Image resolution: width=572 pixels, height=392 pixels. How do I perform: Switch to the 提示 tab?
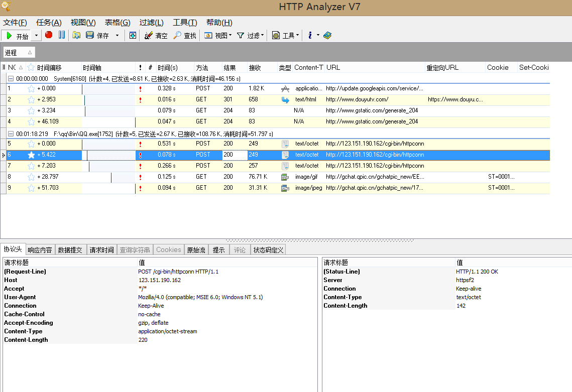tap(218, 250)
